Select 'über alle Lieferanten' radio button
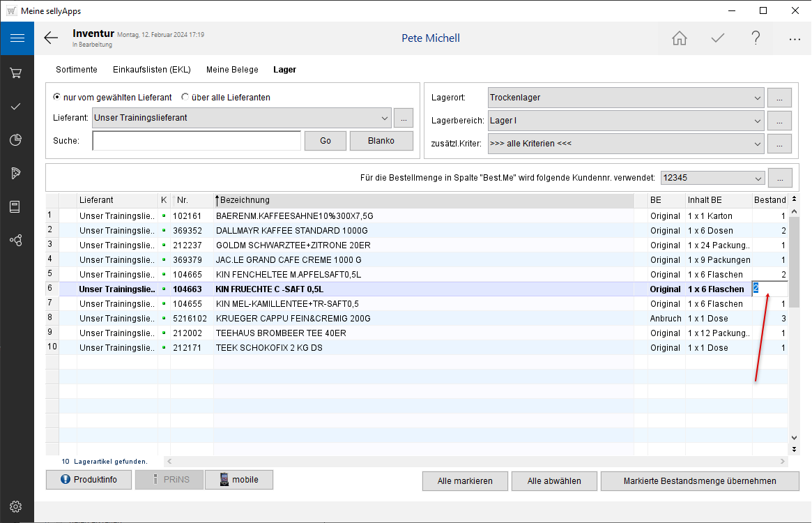This screenshot has height=523, width=812. coord(185,98)
